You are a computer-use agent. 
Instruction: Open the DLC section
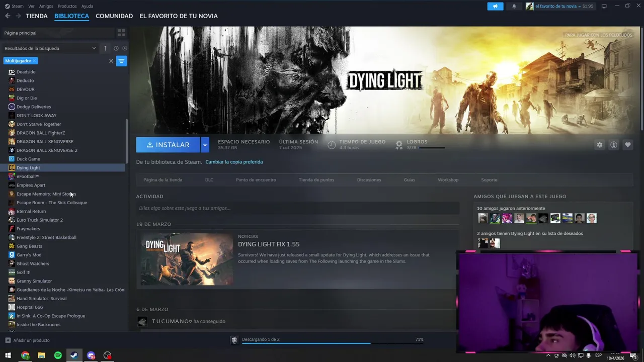tap(209, 179)
